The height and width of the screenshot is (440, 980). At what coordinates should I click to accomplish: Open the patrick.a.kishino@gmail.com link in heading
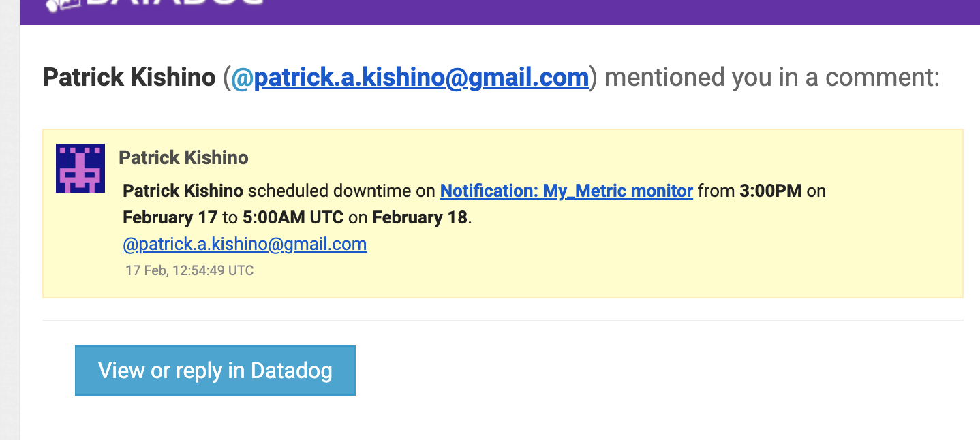click(x=421, y=77)
